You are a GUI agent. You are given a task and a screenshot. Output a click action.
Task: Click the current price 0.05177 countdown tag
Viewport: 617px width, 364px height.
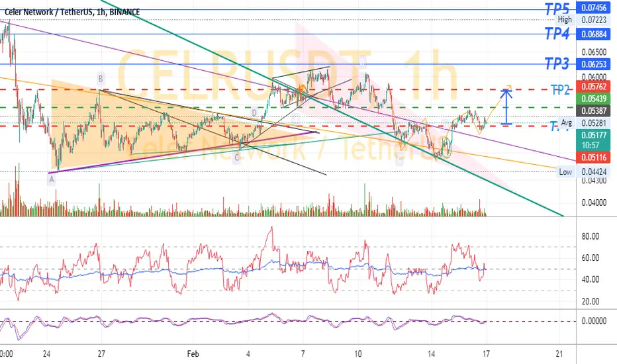click(x=593, y=140)
